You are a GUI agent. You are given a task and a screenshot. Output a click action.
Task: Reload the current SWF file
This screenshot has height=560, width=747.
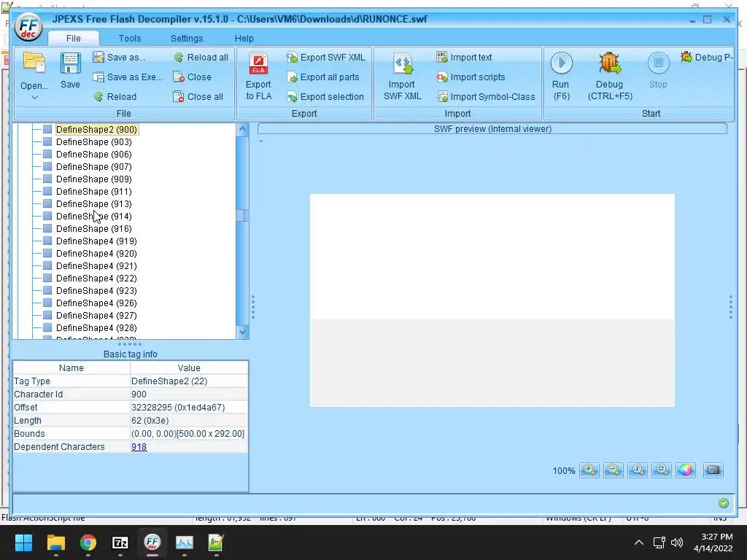point(115,97)
